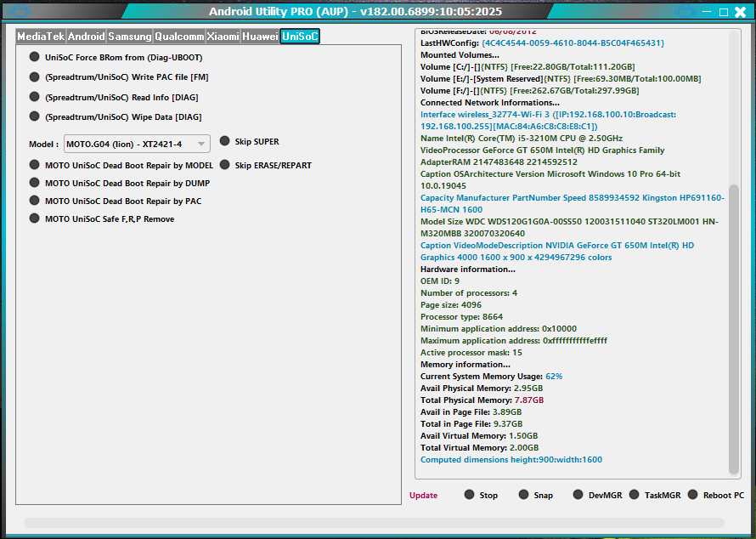Click the Current System Memory Usage 62% value
Screen dimensions: 756x539
point(554,377)
